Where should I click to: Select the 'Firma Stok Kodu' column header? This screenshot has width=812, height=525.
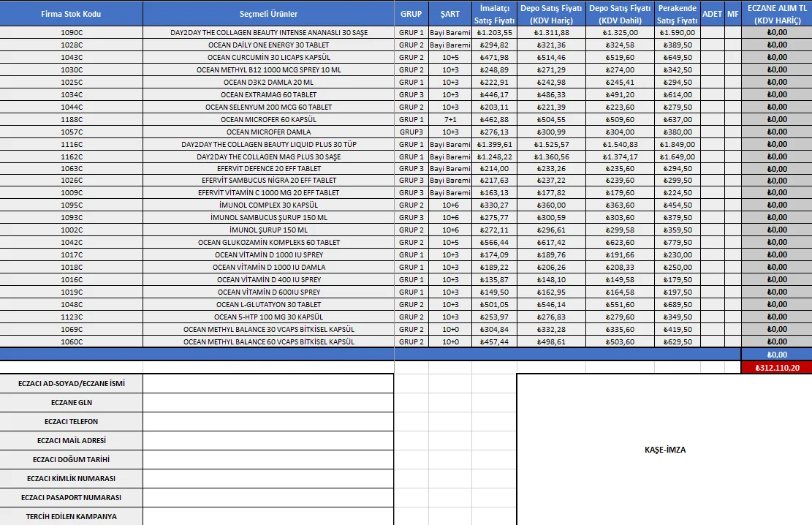72,13
